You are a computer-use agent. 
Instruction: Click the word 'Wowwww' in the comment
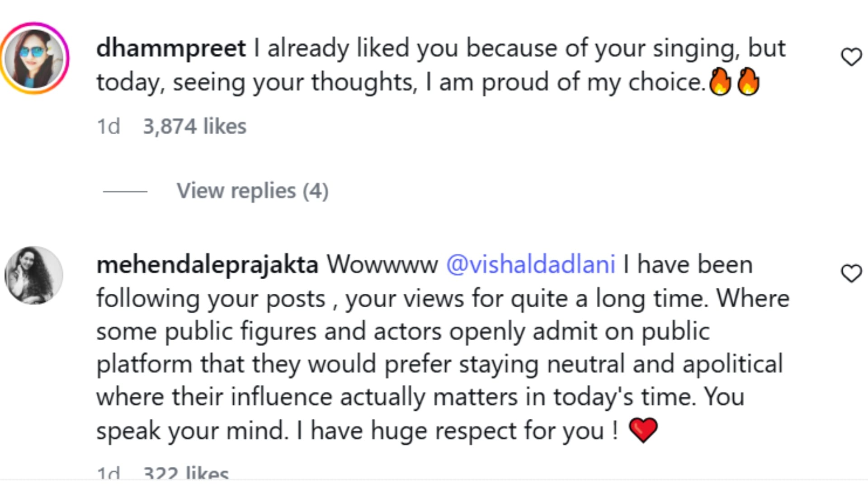pos(382,264)
